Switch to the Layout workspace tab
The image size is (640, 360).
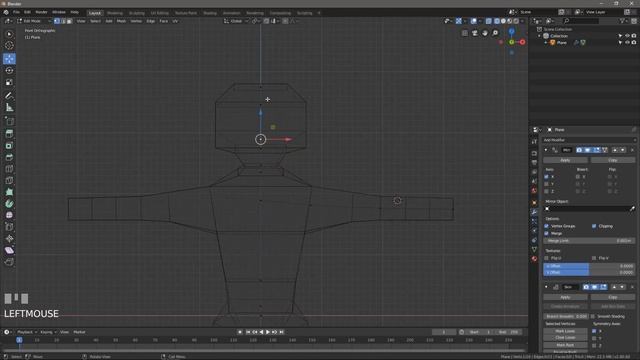point(95,13)
